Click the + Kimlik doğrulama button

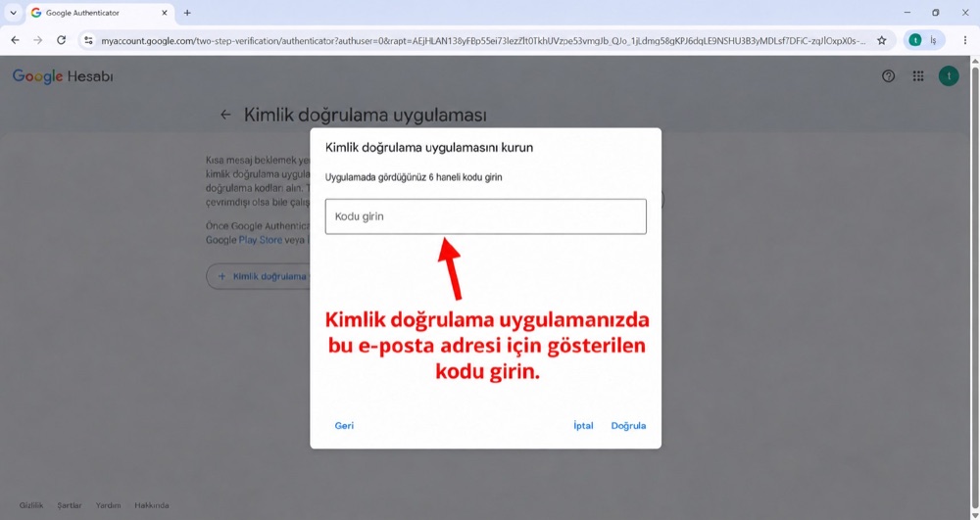tap(258, 276)
